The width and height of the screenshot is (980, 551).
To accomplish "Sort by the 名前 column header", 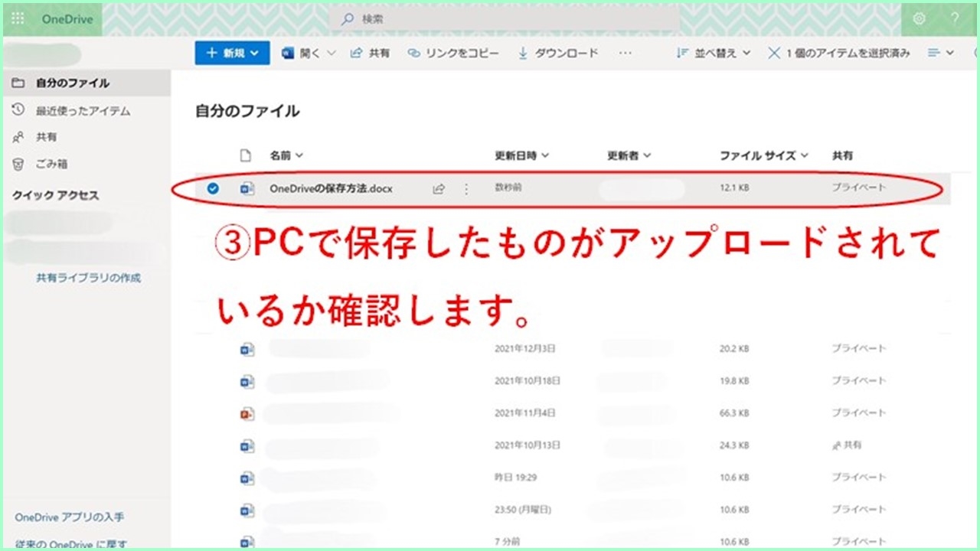I will click(x=286, y=155).
